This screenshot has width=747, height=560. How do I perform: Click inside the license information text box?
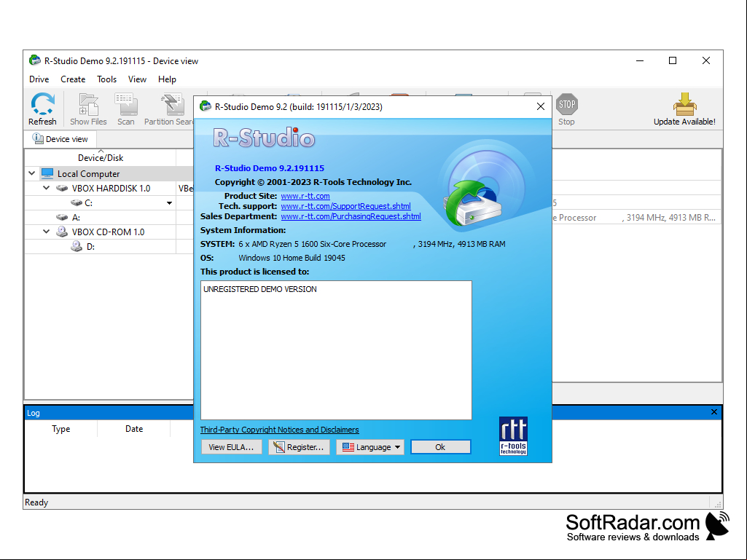[337, 350]
